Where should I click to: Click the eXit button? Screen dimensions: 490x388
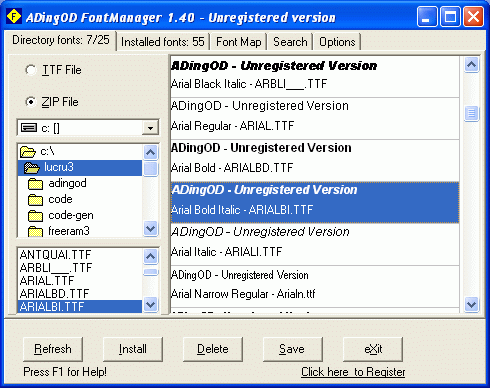click(373, 349)
